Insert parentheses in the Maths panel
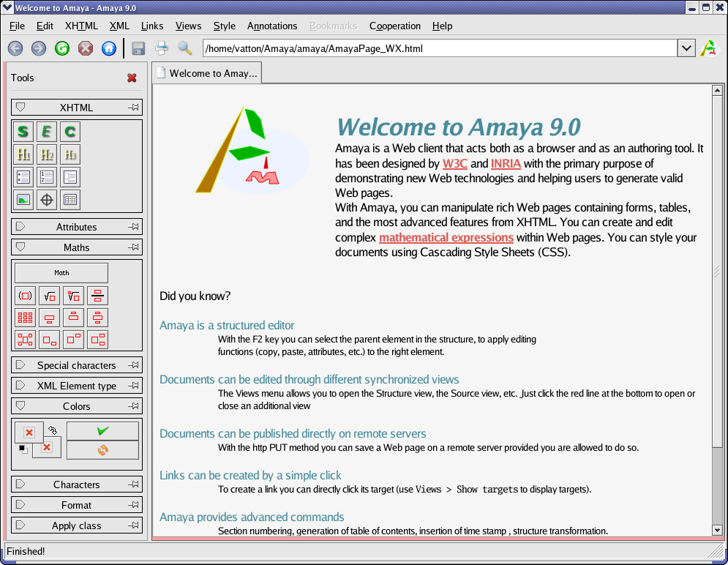Screen dimensions: 728x565 25,296
